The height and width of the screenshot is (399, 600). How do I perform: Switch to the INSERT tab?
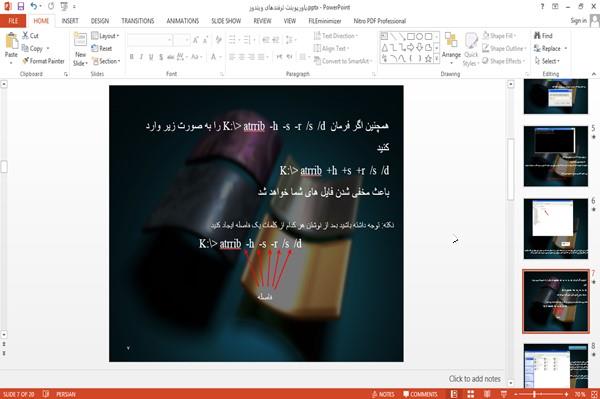70,21
